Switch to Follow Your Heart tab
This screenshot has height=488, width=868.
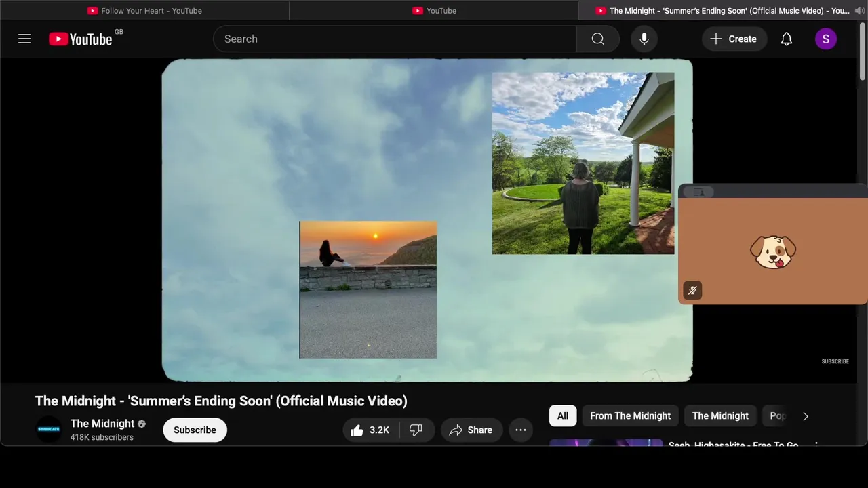[x=144, y=11]
